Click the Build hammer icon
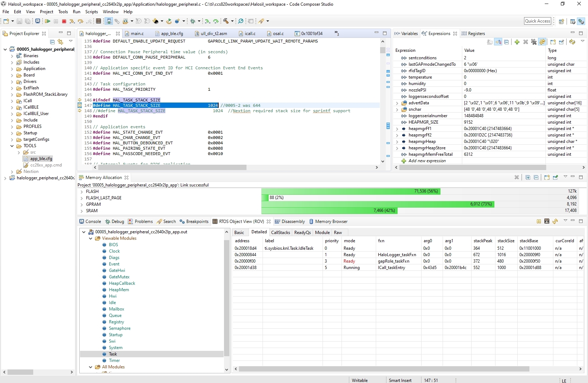 (226, 21)
